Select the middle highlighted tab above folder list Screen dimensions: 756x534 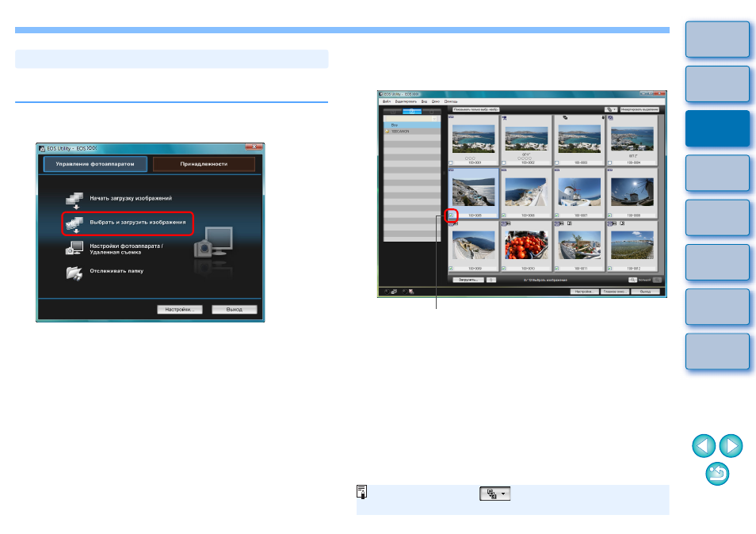pos(412,112)
